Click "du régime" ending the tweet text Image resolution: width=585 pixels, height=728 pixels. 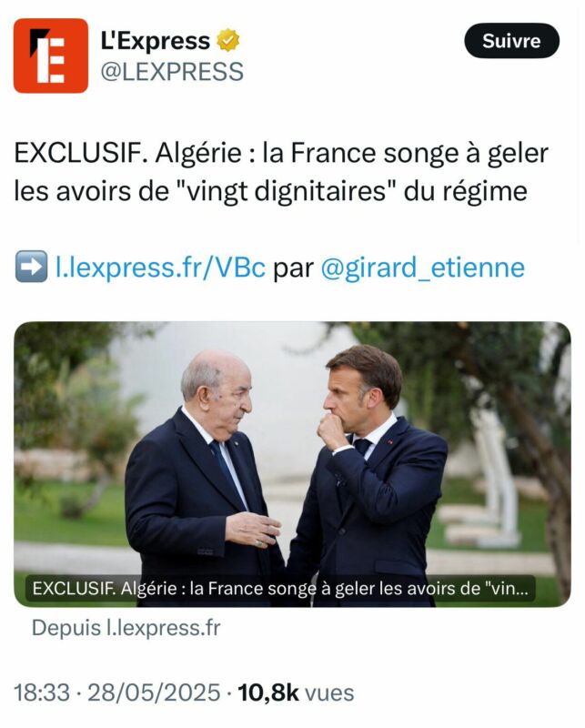click(466, 191)
